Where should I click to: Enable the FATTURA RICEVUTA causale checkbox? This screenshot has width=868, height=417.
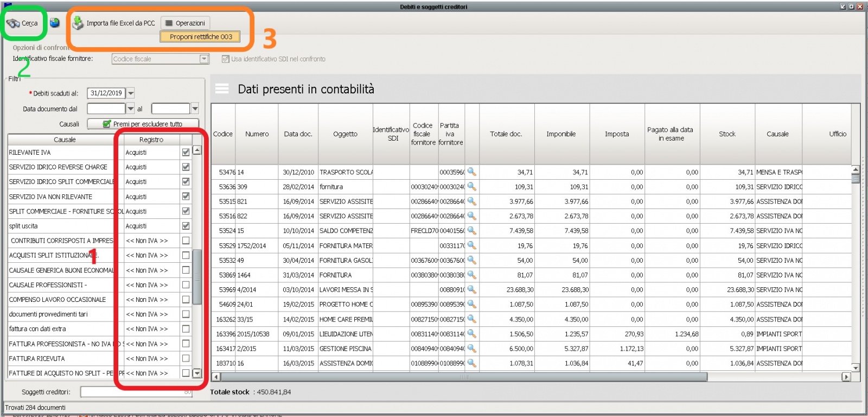click(186, 358)
